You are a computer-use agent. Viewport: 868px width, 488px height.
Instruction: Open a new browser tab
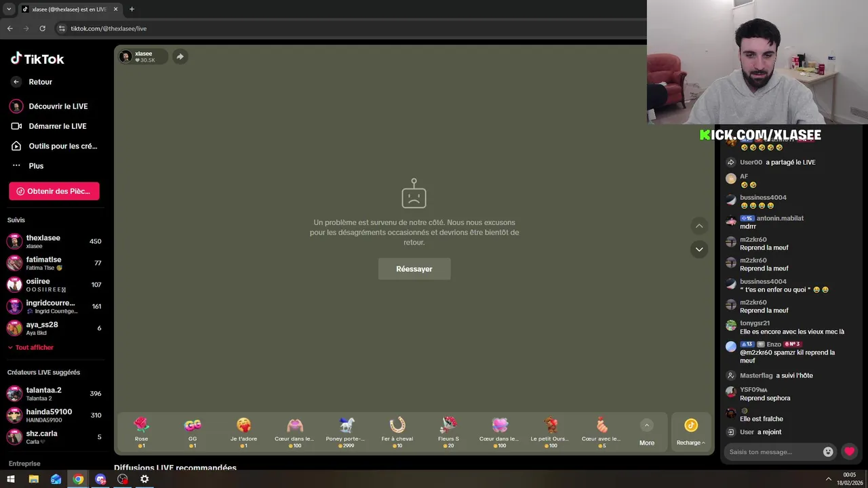(x=132, y=9)
